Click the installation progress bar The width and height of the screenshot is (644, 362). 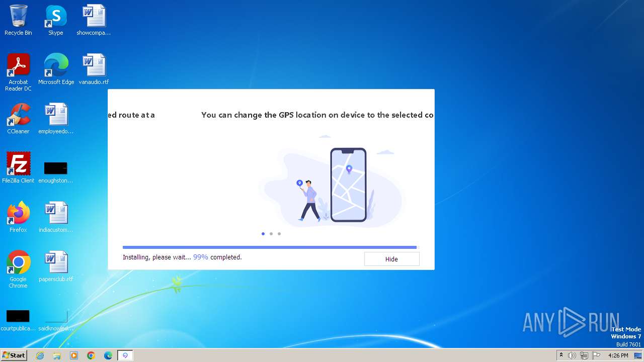pos(270,247)
